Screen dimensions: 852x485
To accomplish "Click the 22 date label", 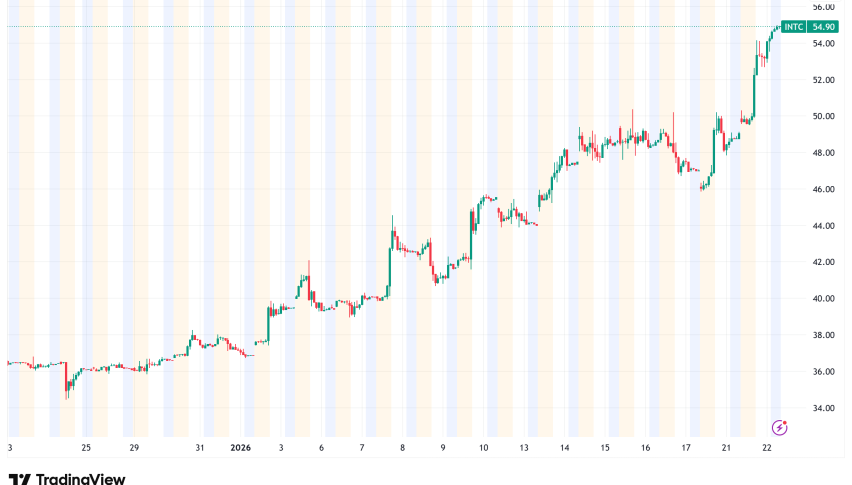I will point(765,447).
